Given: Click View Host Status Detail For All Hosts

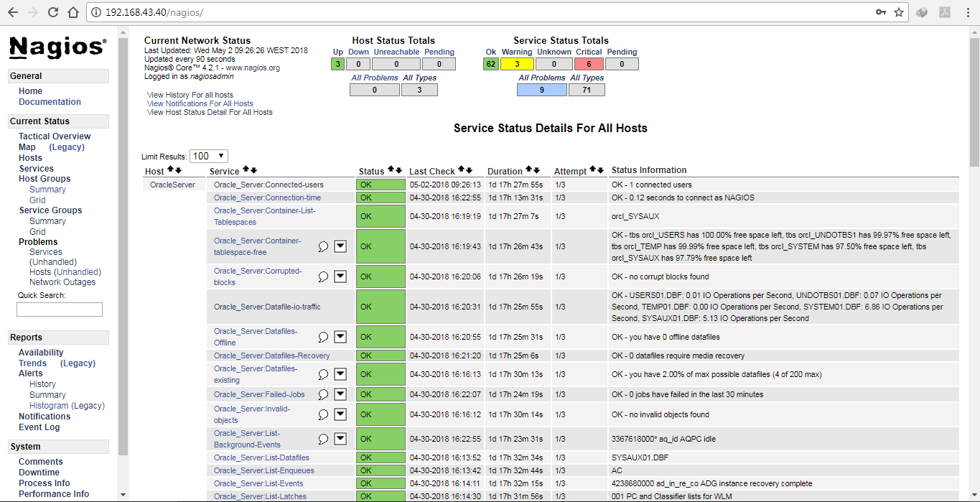Looking at the screenshot, I should [x=210, y=112].
